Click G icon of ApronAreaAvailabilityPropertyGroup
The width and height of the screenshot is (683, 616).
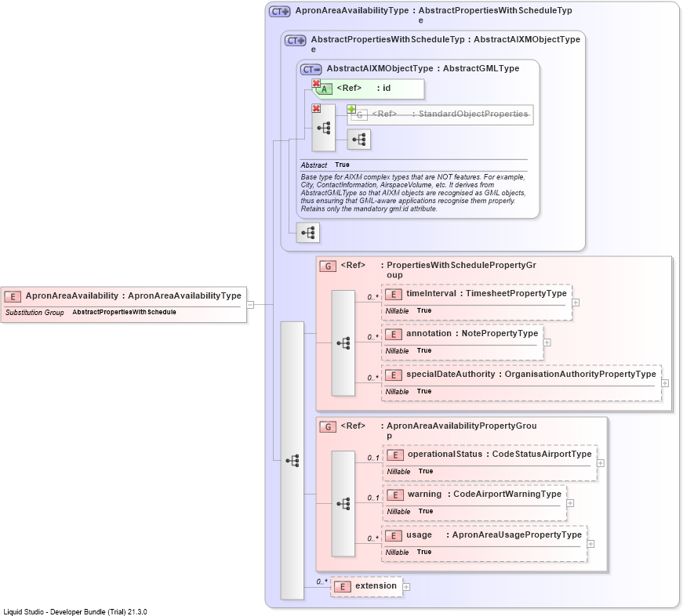(328, 427)
